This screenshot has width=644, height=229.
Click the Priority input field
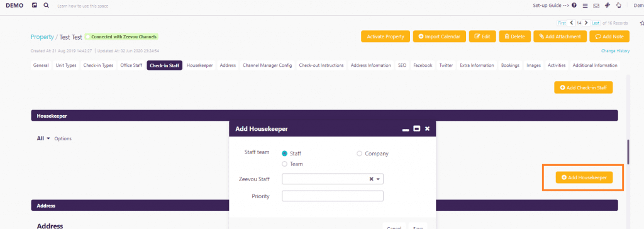coord(332,196)
